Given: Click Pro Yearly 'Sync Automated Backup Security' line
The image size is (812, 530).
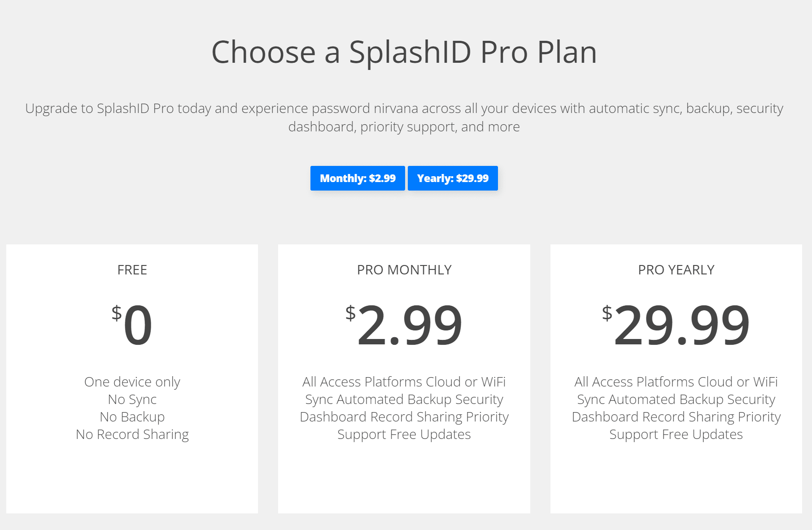Looking at the screenshot, I should 676,400.
